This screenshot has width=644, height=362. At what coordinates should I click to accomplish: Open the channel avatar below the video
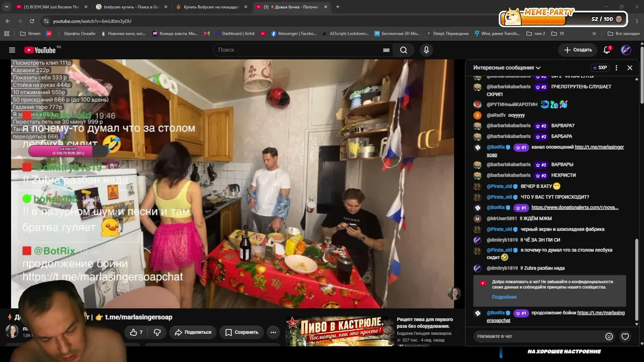point(12,330)
